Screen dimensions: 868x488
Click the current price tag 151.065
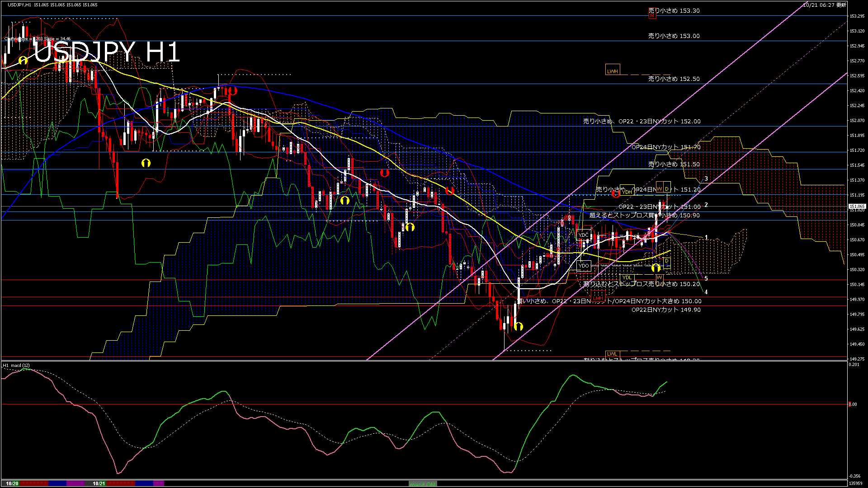(856, 206)
